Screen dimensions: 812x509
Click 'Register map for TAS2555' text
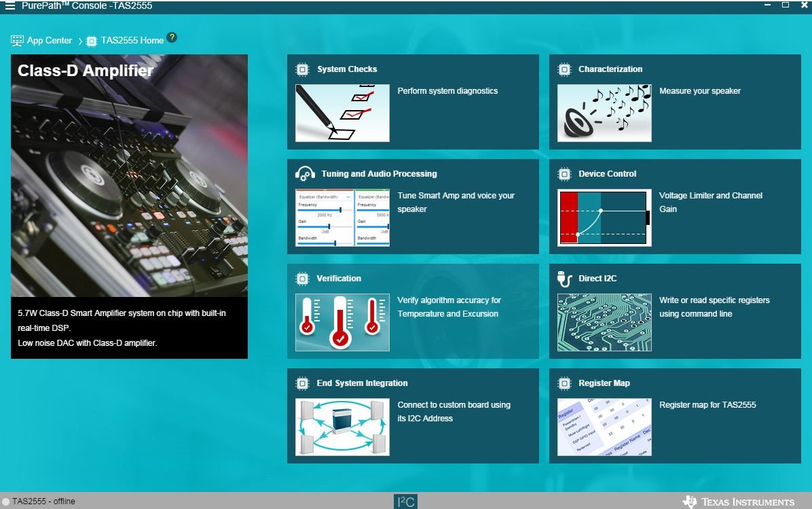pyautogui.click(x=707, y=405)
